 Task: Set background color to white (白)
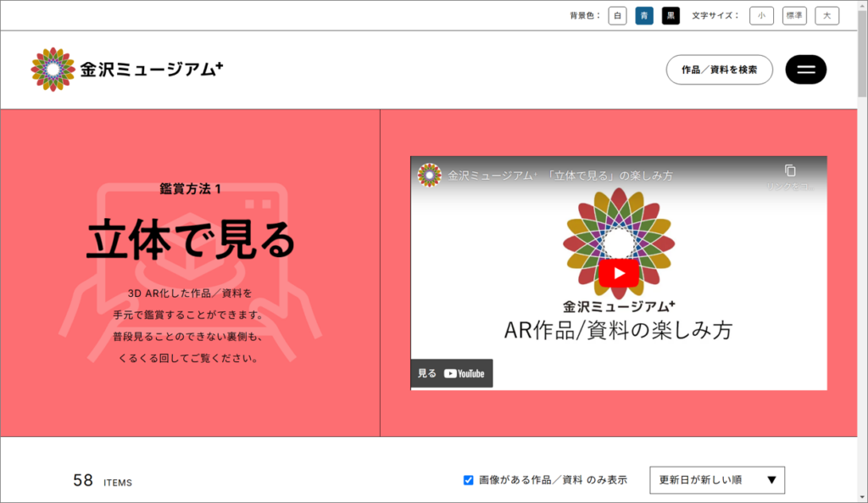618,15
